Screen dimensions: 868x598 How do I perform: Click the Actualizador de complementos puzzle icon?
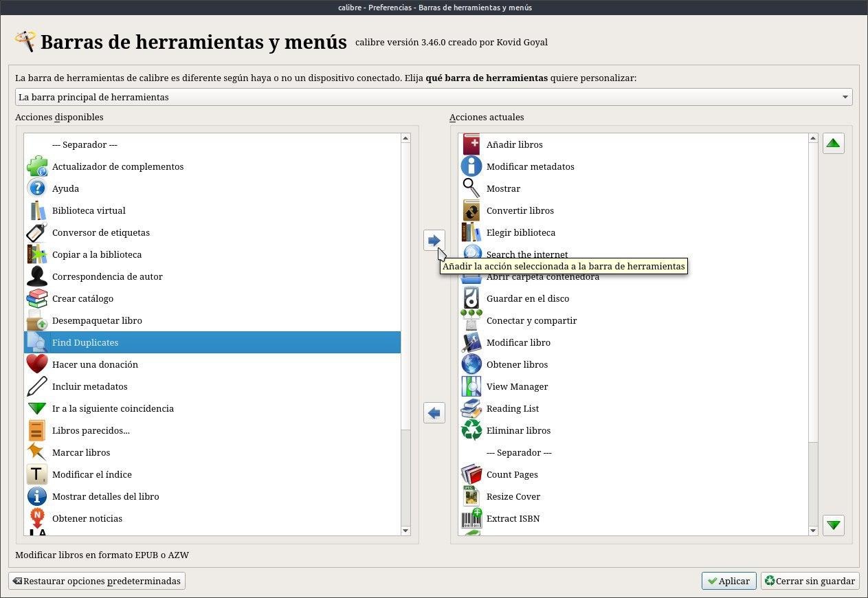(37, 166)
